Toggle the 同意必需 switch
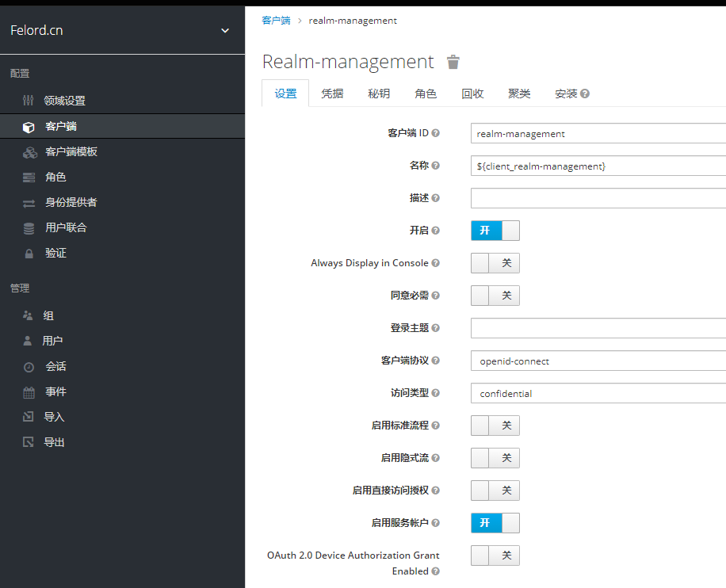Screen dimensions: 726x588 pyautogui.click(x=495, y=296)
